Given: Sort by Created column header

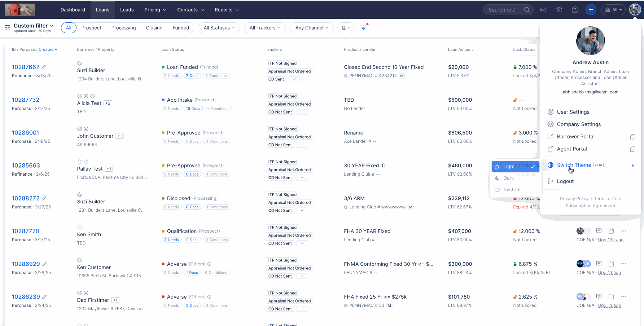Looking at the screenshot, I should 48,49.
